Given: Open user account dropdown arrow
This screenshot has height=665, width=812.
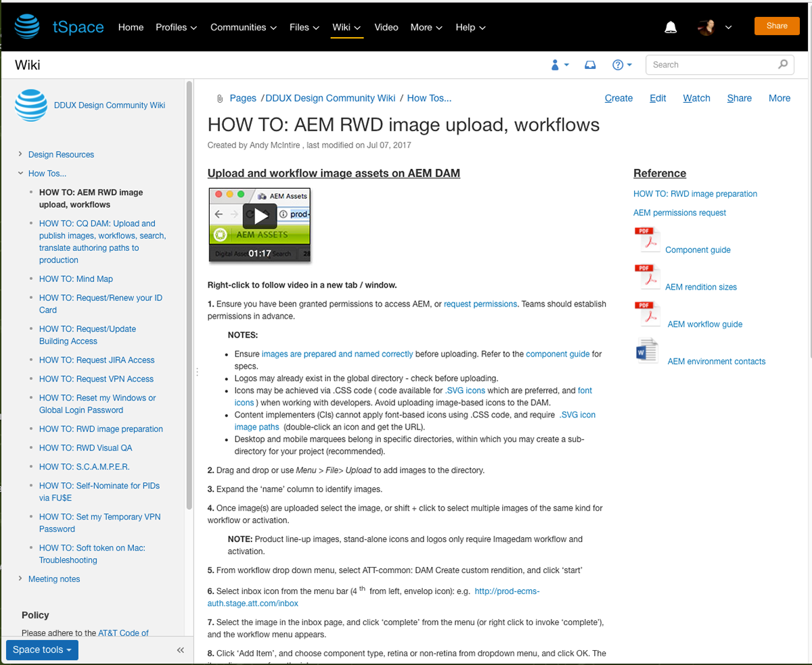Looking at the screenshot, I should 728,28.
